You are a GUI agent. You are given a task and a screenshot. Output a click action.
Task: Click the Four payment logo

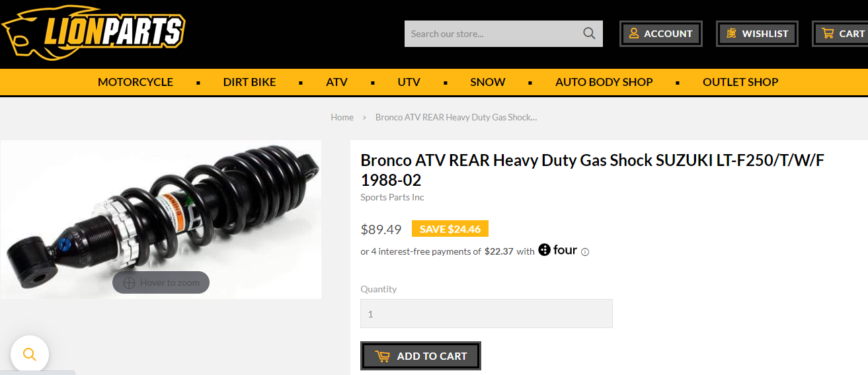558,250
